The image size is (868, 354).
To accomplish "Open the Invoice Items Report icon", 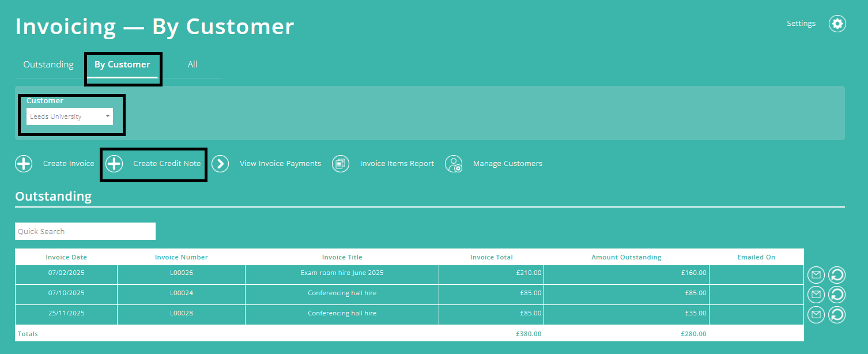I will 340,164.
